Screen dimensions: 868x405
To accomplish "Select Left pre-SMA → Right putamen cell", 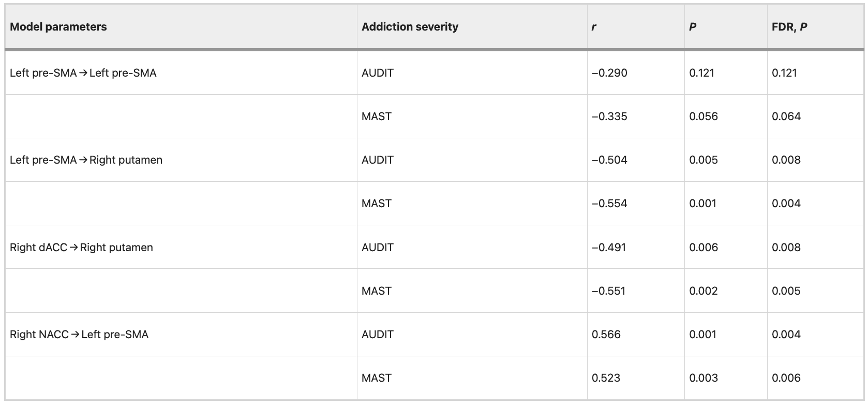I will [86, 160].
